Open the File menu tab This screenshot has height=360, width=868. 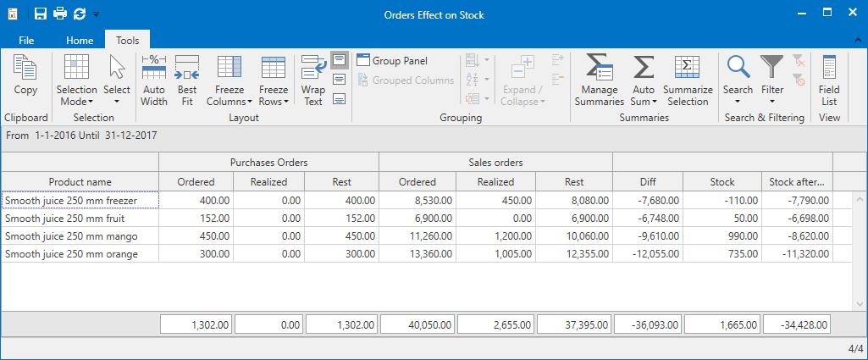click(x=26, y=41)
